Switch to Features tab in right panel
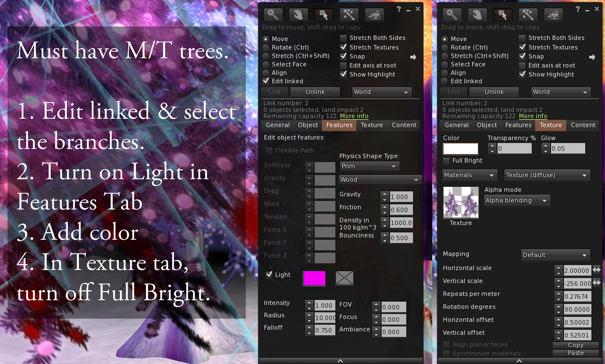 tap(518, 125)
